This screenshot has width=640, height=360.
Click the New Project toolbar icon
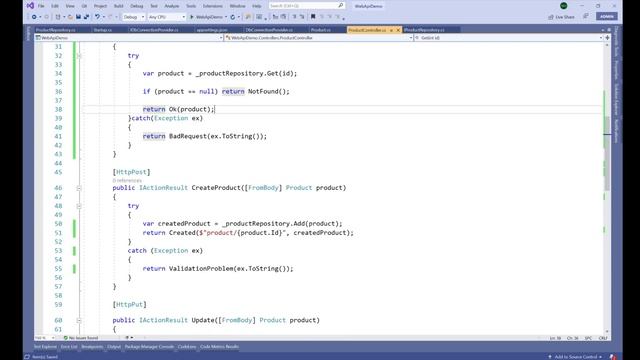(58, 17)
